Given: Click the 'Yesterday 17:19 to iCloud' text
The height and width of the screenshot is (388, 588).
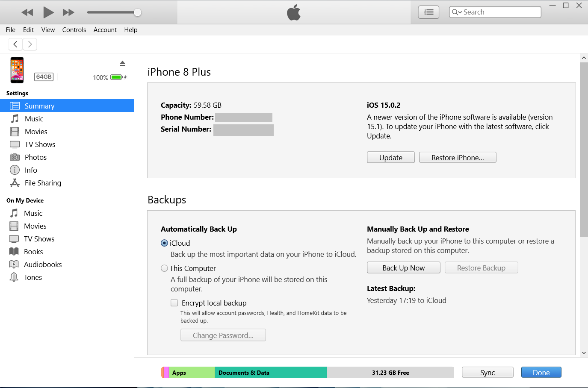Looking at the screenshot, I should click(407, 300).
